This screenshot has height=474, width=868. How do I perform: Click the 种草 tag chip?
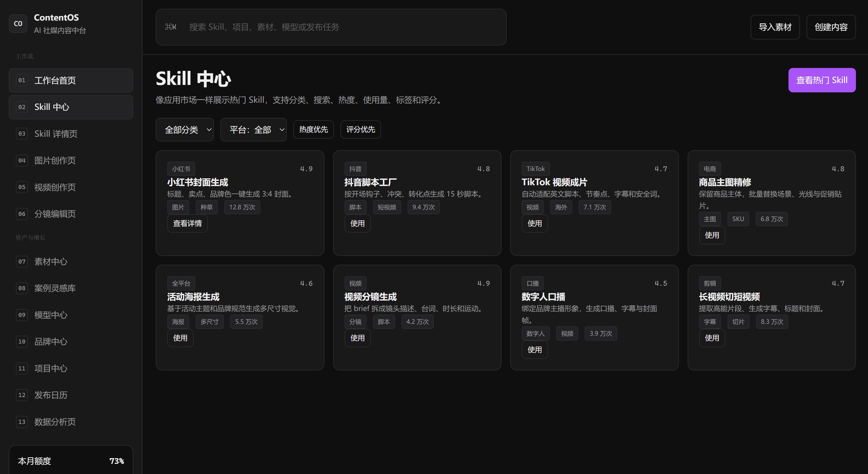206,207
